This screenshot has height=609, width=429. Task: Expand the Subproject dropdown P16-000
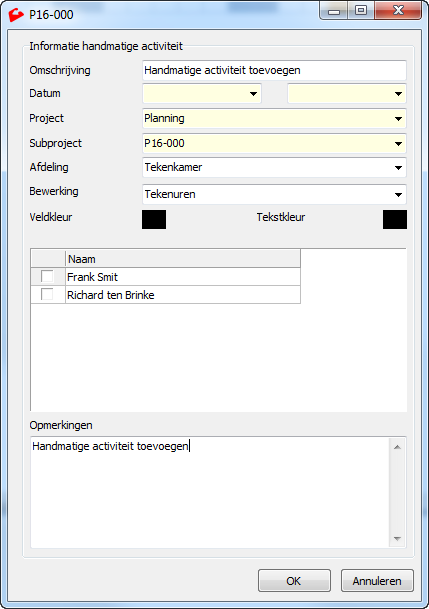click(274, 143)
